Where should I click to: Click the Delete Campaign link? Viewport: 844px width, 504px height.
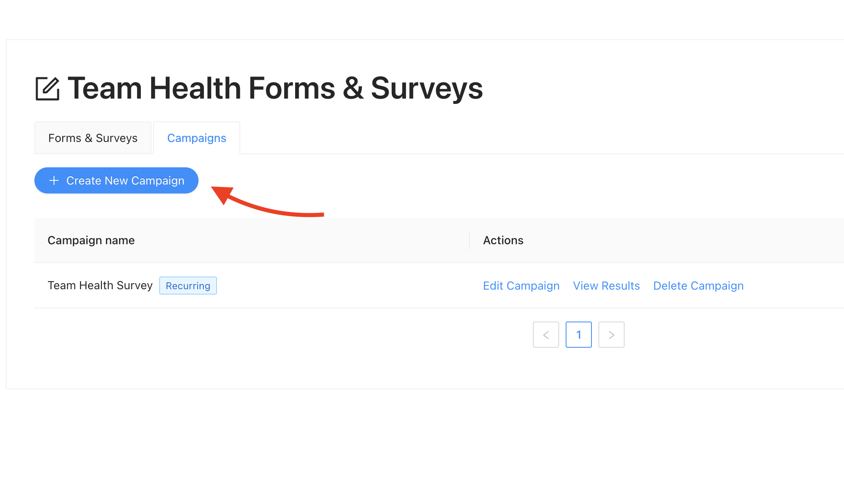click(698, 286)
